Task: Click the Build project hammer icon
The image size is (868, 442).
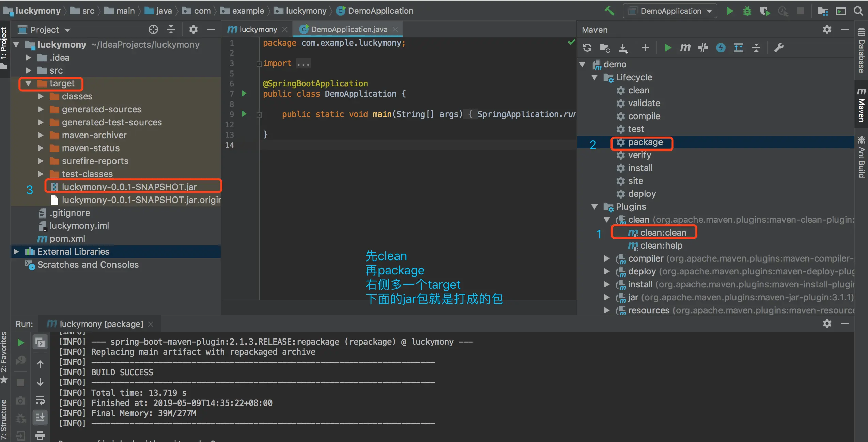Action: point(609,11)
